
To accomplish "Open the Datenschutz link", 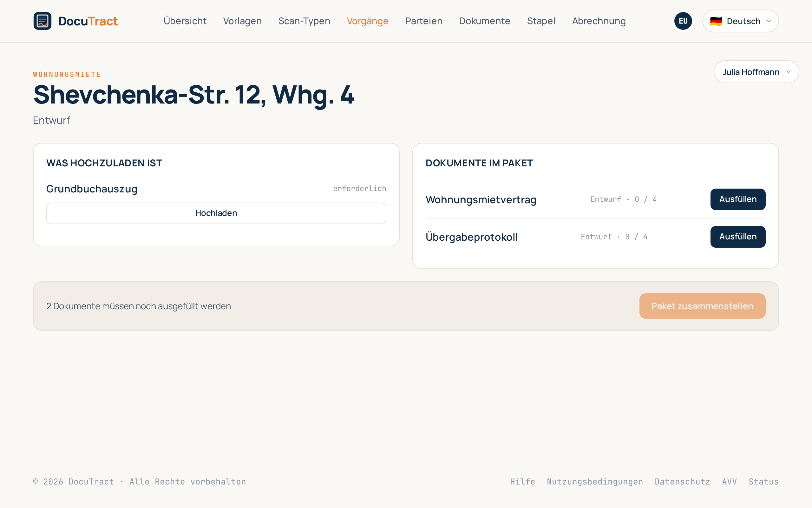I will [682, 481].
